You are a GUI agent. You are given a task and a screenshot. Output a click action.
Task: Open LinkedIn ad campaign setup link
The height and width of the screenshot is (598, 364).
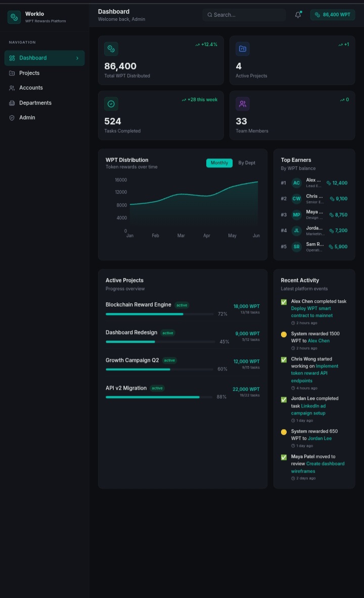pos(309,409)
